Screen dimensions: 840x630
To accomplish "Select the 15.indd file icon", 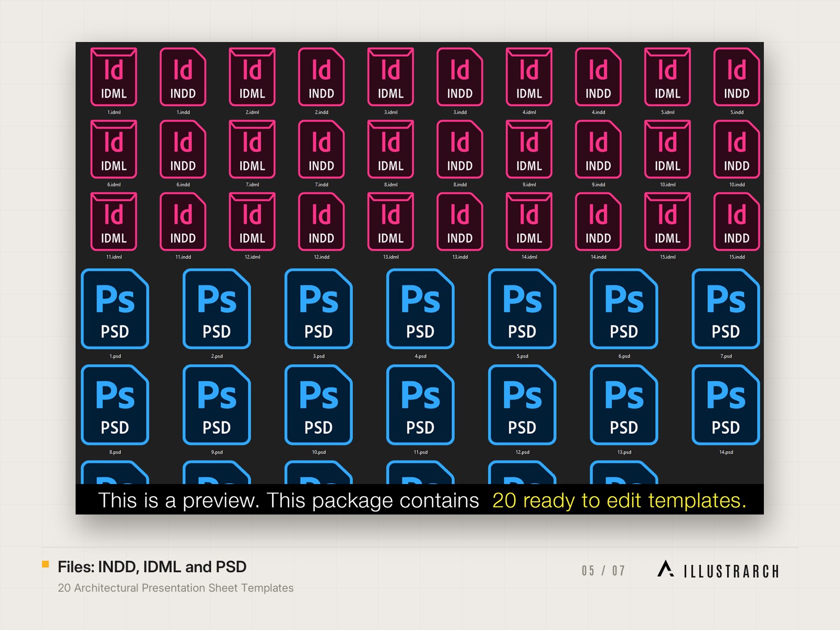I will click(x=737, y=222).
